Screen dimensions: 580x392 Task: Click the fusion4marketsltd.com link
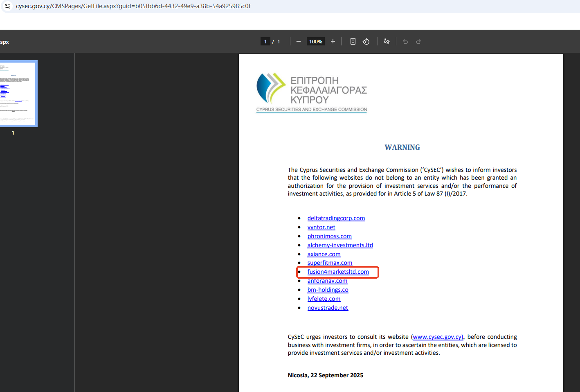(x=338, y=272)
